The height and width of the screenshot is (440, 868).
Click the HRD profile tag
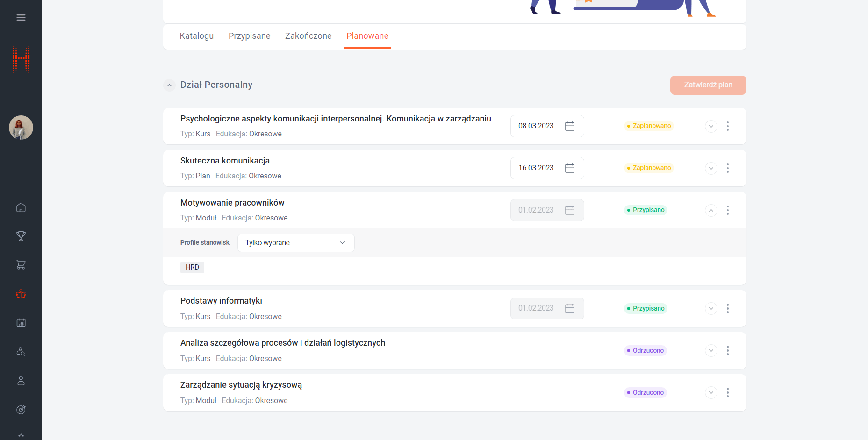click(192, 267)
